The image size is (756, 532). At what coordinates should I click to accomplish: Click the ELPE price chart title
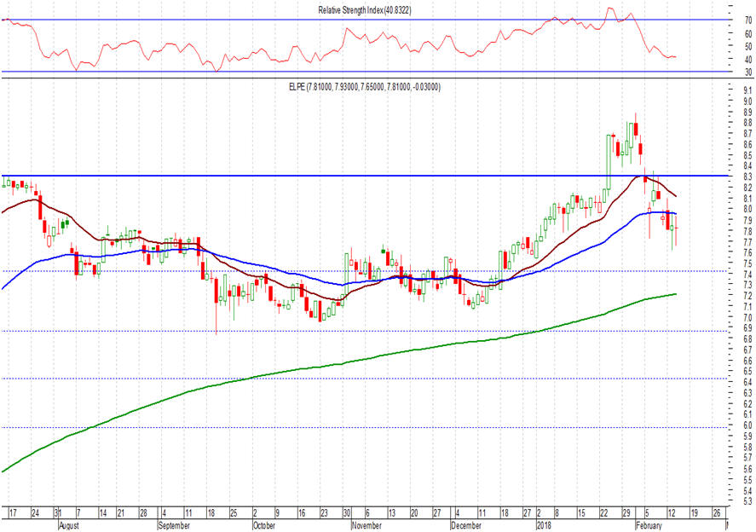pos(364,87)
